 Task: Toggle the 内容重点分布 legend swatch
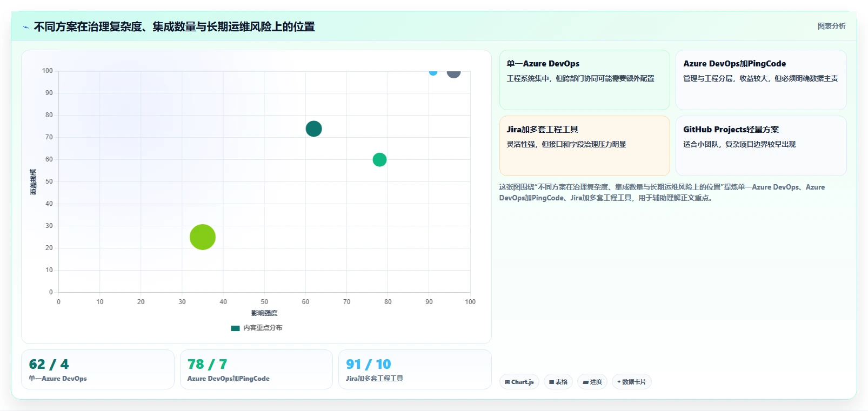click(235, 328)
